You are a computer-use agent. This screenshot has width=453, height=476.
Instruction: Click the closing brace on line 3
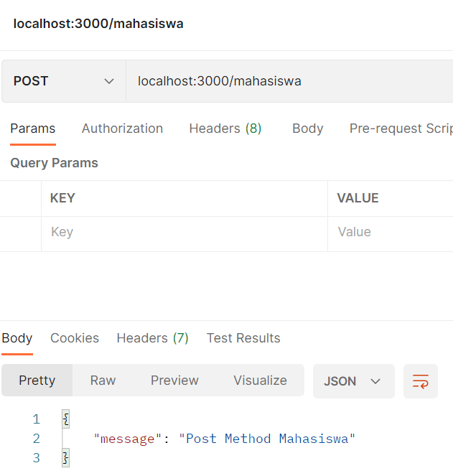point(65,458)
